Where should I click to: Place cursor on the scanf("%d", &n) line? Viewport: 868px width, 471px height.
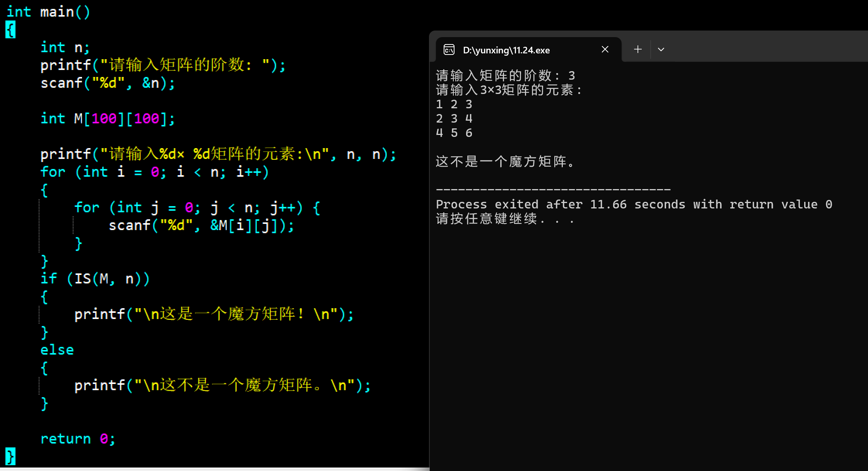pos(107,83)
